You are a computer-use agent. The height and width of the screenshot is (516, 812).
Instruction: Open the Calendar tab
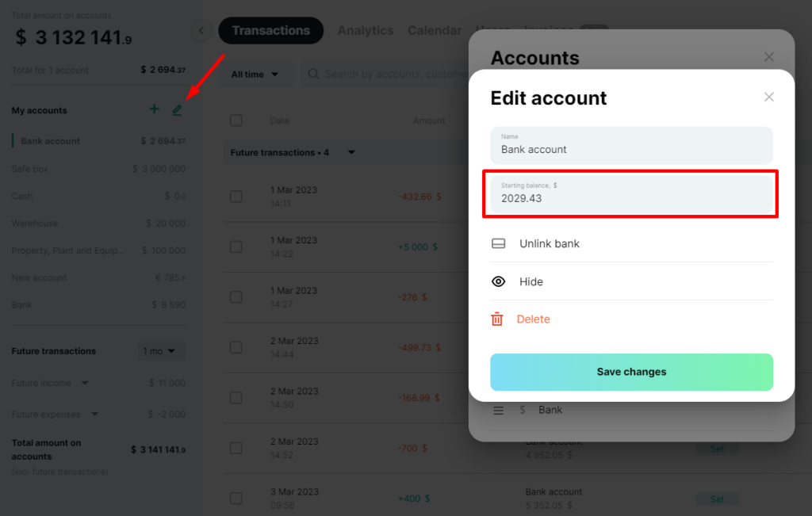point(435,31)
